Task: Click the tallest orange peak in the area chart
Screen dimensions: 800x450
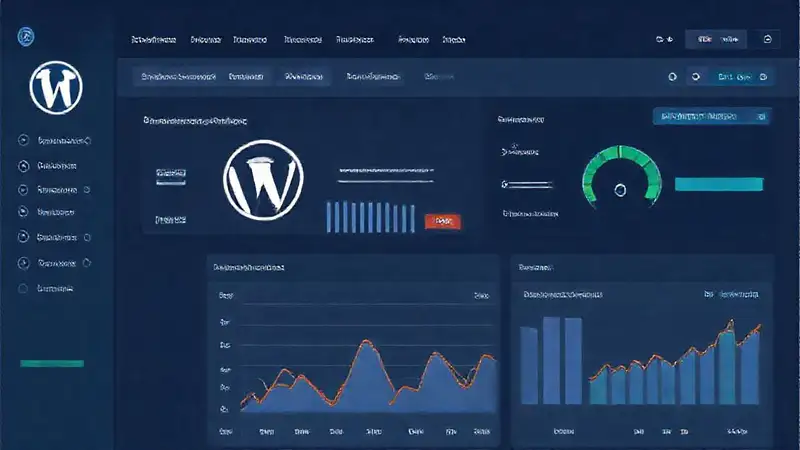Action: pyautogui.click(x=366, y=341)
